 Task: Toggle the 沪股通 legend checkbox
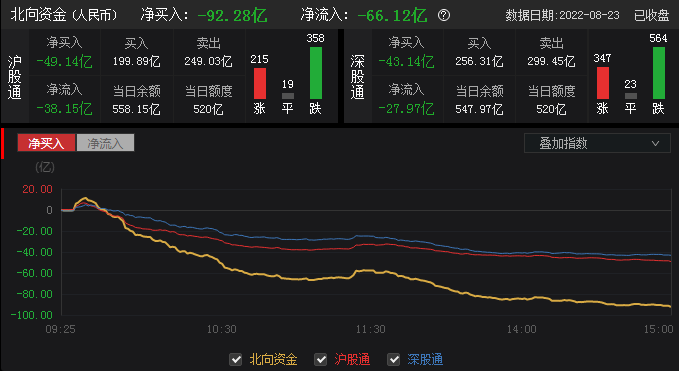320,359
